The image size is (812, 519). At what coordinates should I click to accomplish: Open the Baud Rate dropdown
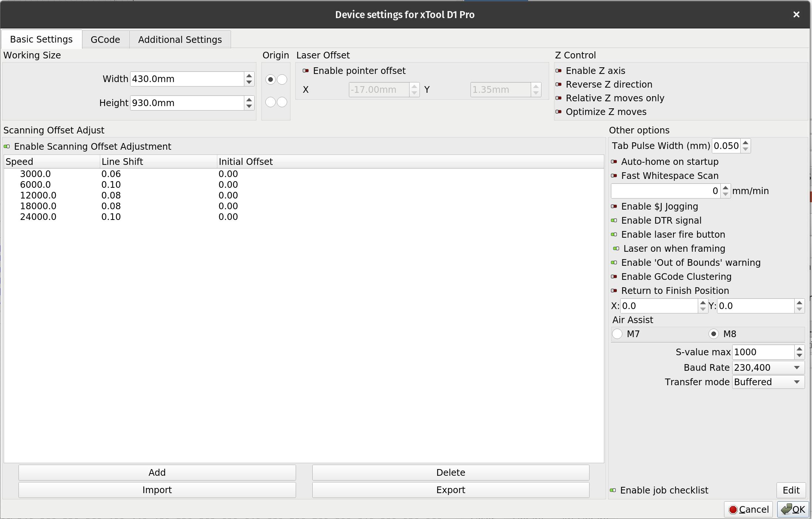click(768, 368)
